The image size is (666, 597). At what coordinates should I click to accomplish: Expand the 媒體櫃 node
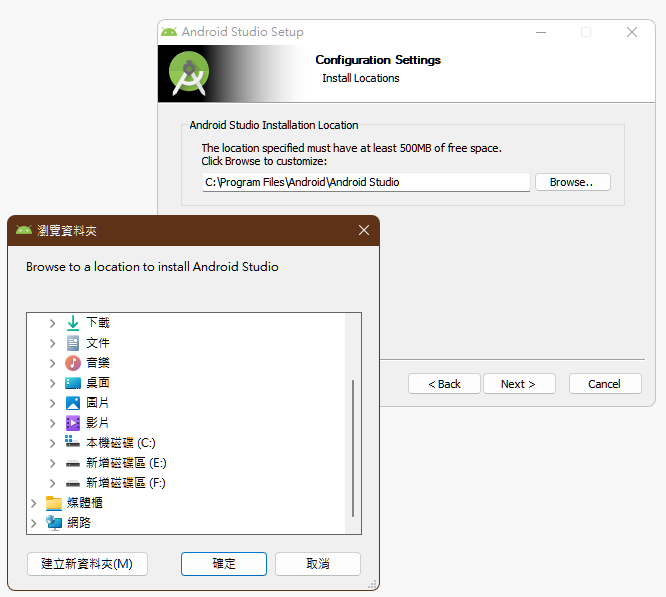tap(34, 503)
